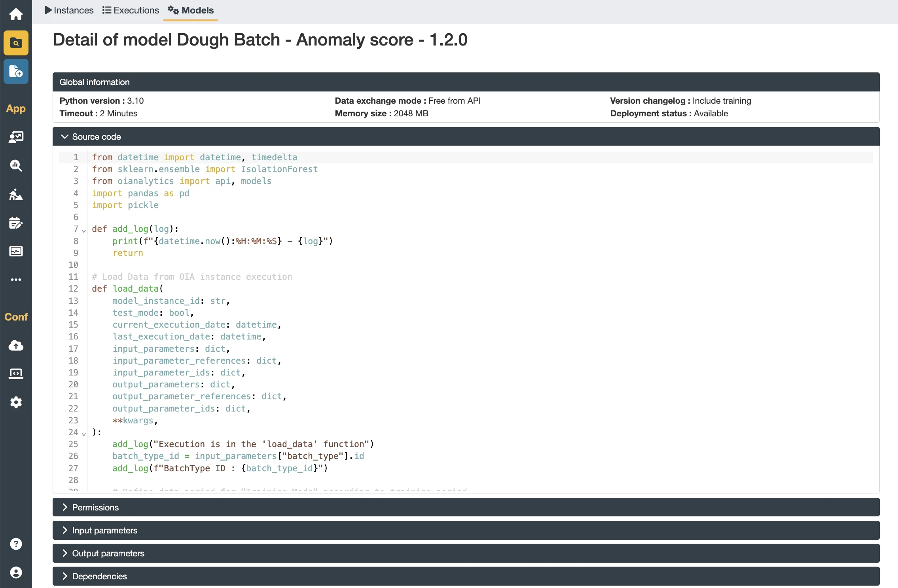Open the cloud upload icon

click(16, 345)
